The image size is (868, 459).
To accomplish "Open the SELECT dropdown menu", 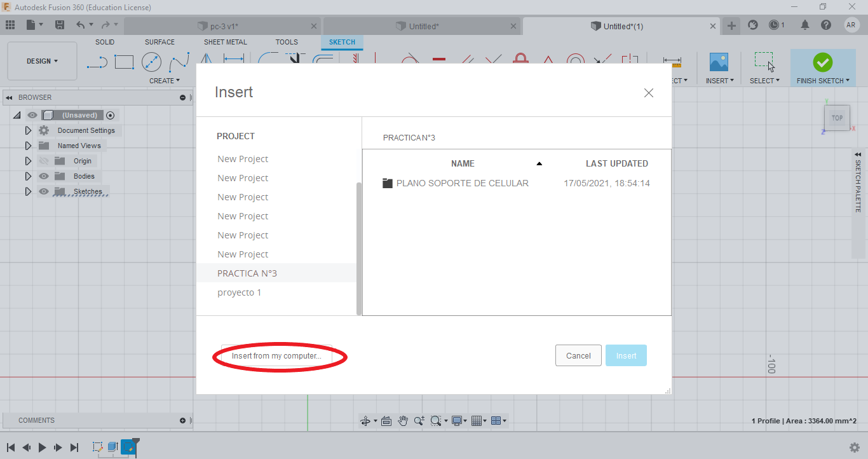I will point(764,81).
